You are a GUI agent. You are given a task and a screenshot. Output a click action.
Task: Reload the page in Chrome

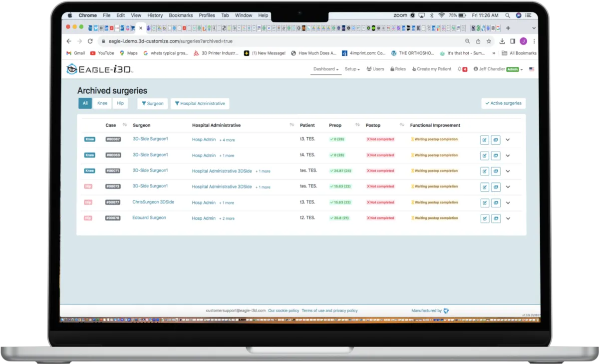coord(90,41)
